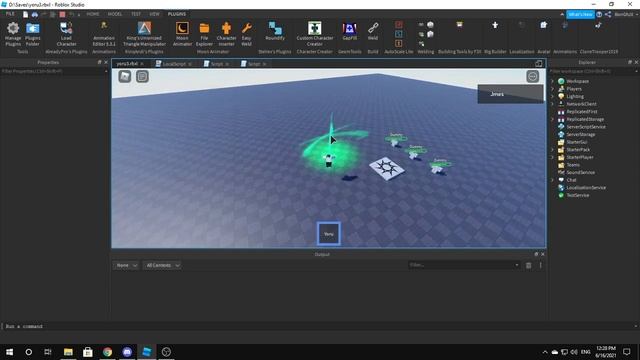Open the Output 'None' context dropdown

click(126, 265)
